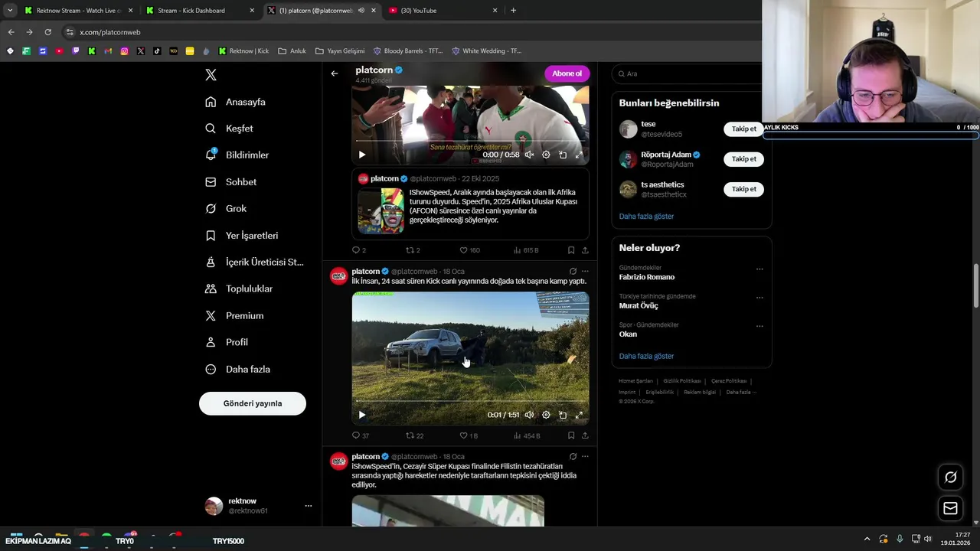This screenshot has height=551, width=980.
Task: Open the Murat Övüç trend
Action: click(639, 305)
